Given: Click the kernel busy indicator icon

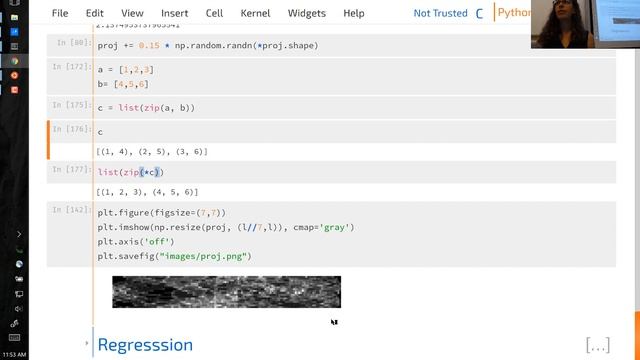Looking at the screenshot, I should click(x=480, y=14).
